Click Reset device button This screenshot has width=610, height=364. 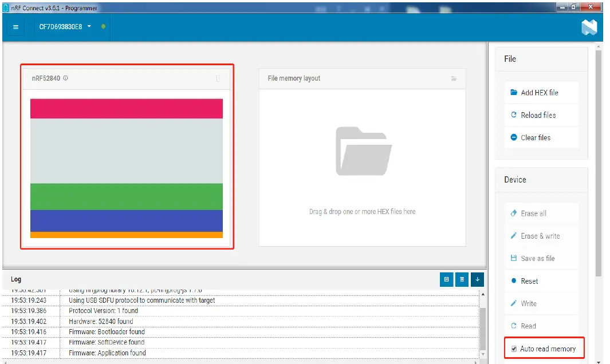coord(541,281)
